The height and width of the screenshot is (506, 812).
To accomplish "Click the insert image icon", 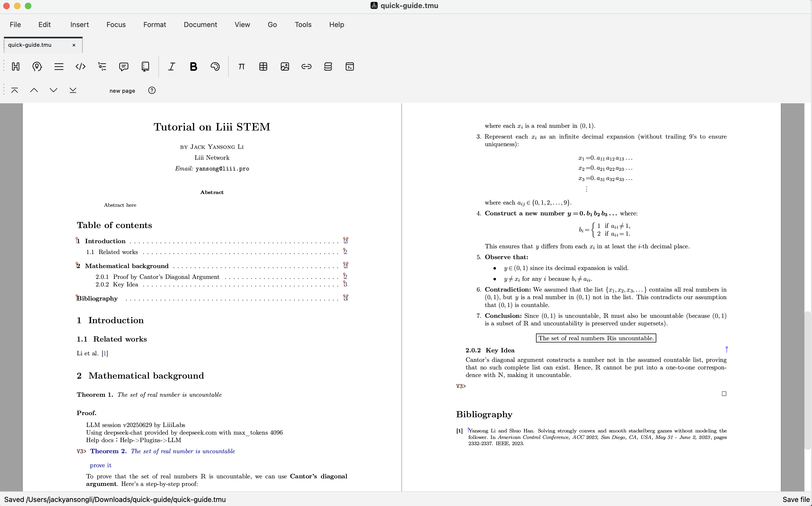I will [285, 66].
